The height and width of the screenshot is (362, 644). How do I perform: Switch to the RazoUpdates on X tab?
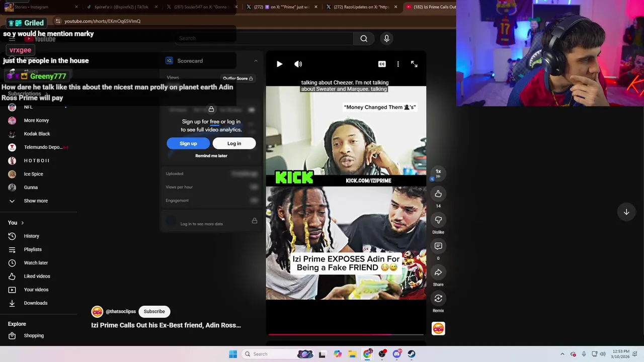pyautogui.click(x=360, y=7)
